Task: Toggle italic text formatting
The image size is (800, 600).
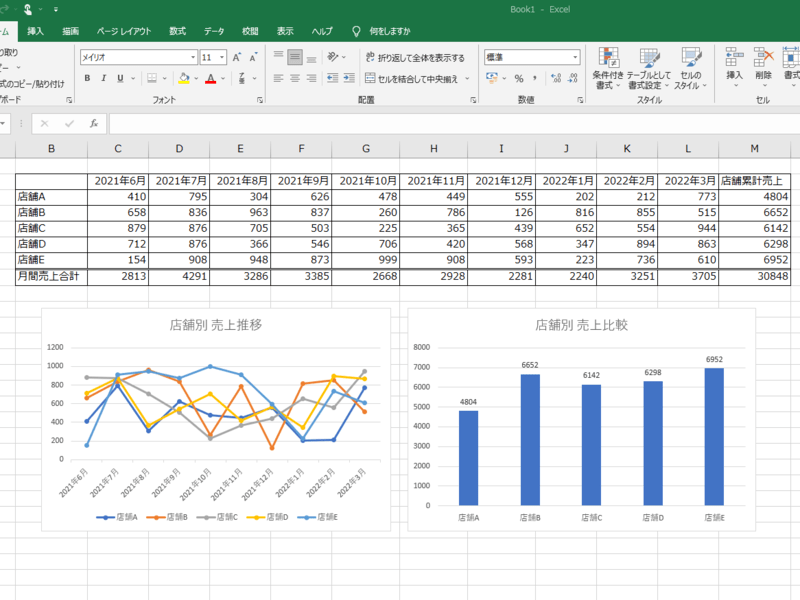Action: 103,78
